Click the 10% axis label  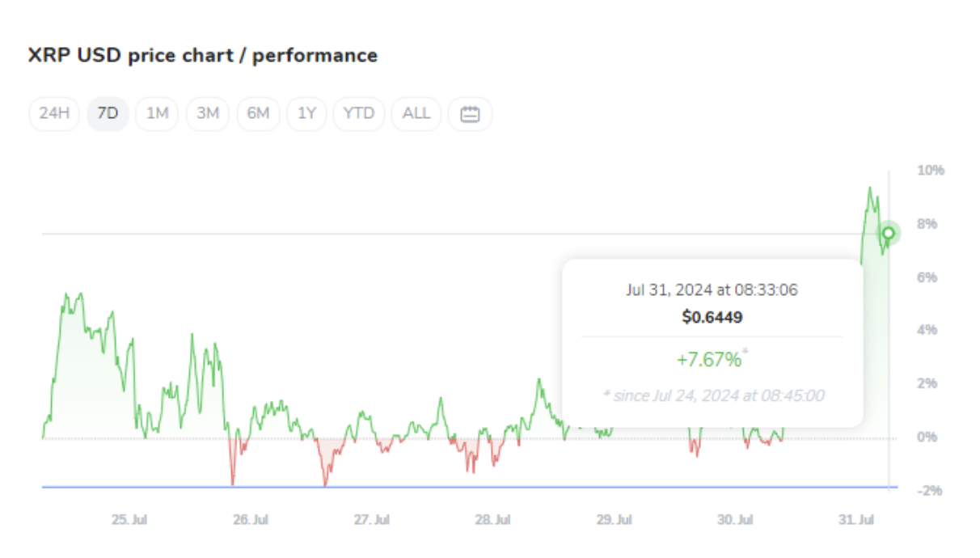coord(930,171)
